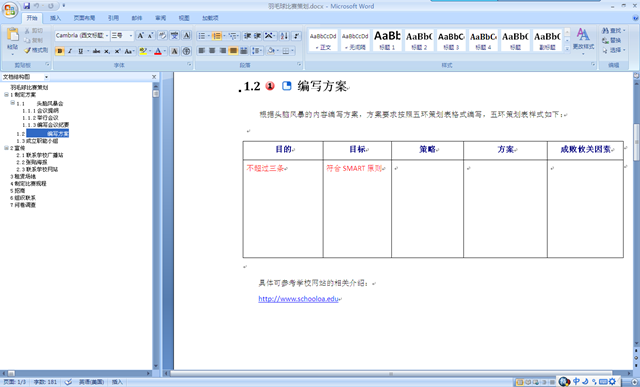Click the Change Styles (更改样式) button
Screen dimensions: 640x387
583,41
